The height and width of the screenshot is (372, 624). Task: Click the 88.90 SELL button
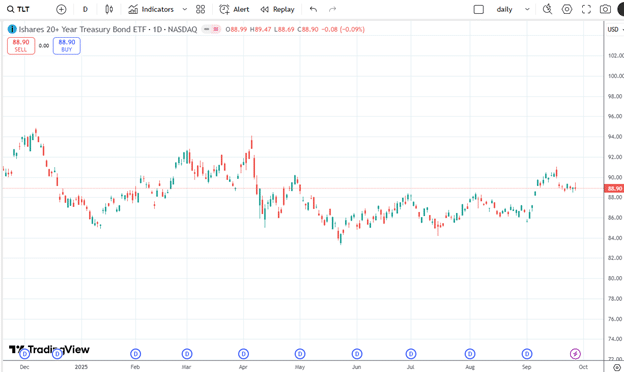coord(21,46)
